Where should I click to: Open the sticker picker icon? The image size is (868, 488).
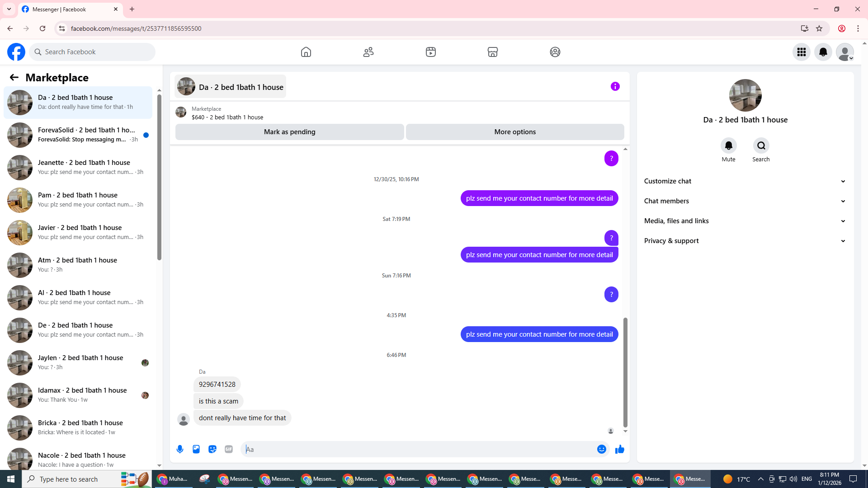click(212, 449)
